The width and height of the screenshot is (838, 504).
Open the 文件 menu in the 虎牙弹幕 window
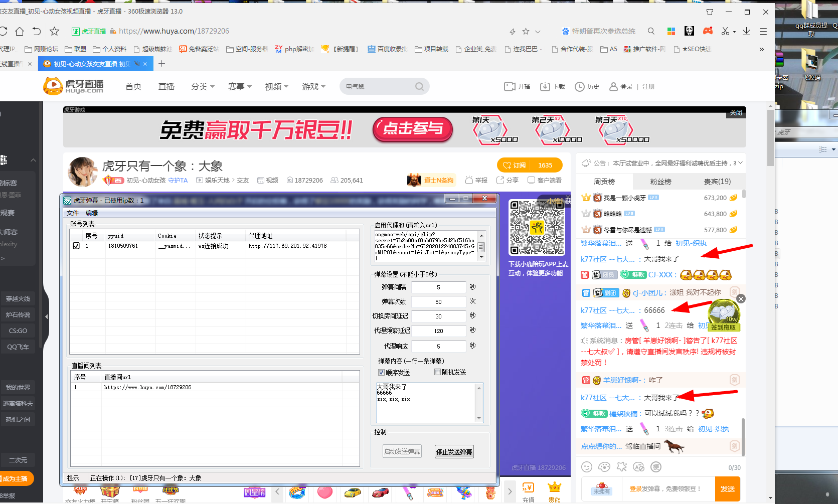72,213
